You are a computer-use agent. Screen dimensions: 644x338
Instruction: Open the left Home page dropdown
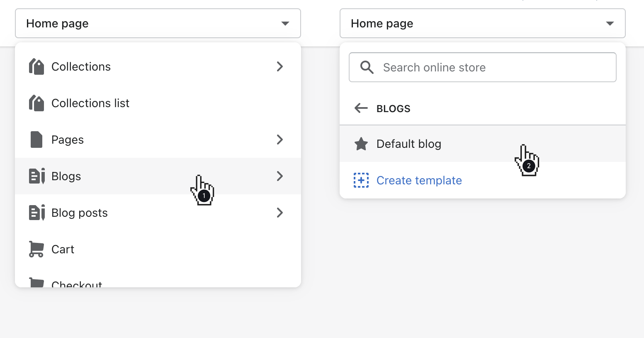[158, 23]
